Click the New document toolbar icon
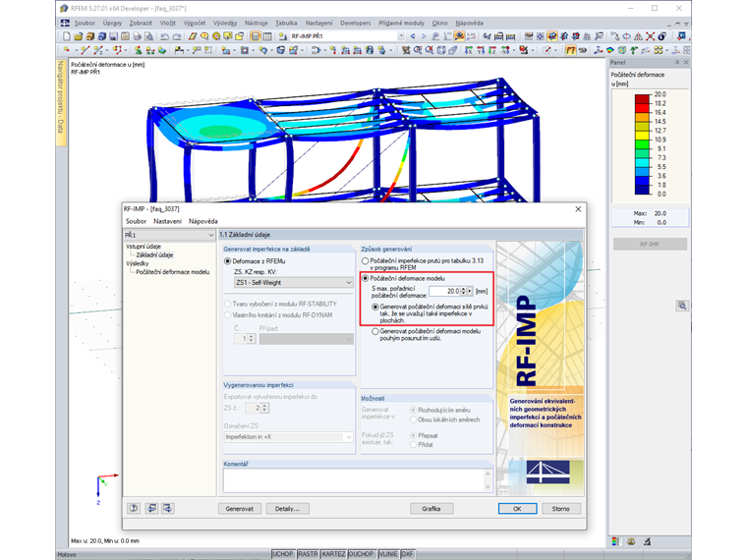The image size is (747, 560). pos(67,36)
